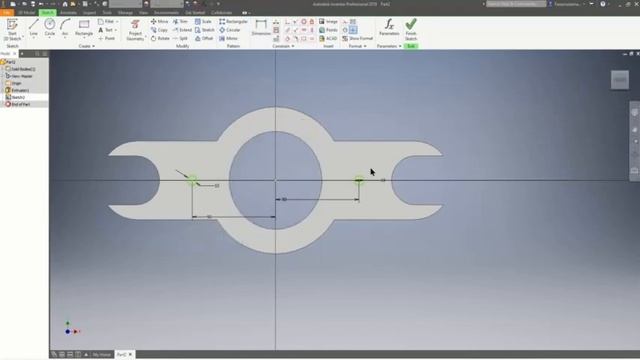
Task: Open the Rectangle tool dropdown arrow
Action: click(84, 38)
